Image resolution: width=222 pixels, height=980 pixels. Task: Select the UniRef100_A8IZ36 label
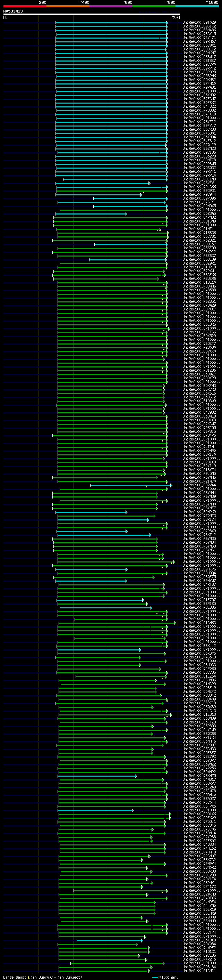pyautogui.click(x=199, y=370)
